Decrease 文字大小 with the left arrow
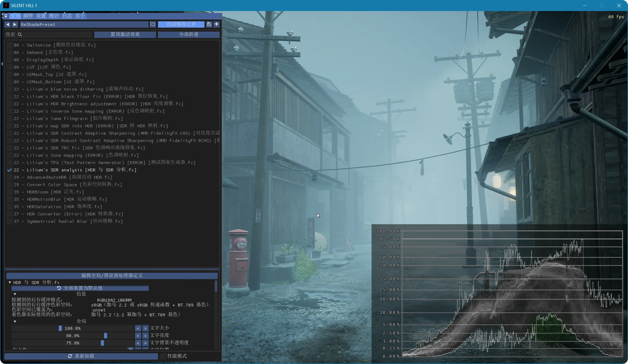The image size is (628, 364). click(138, 328)
